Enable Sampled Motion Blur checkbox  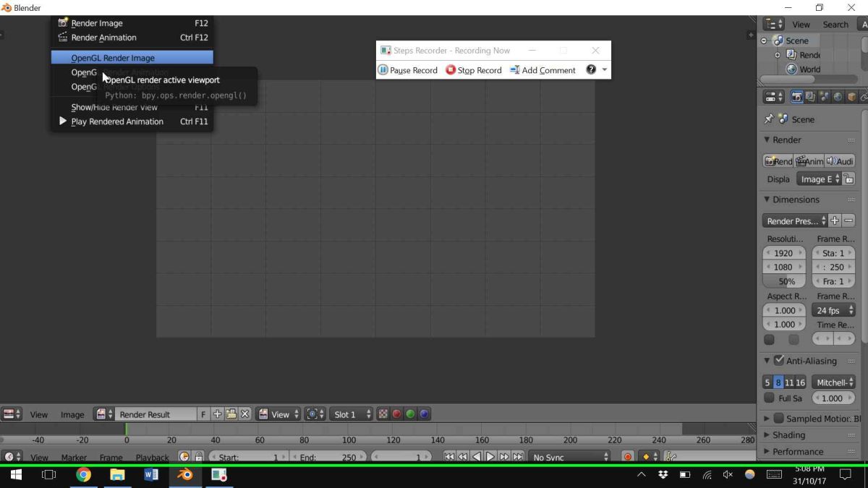[779, 418]
